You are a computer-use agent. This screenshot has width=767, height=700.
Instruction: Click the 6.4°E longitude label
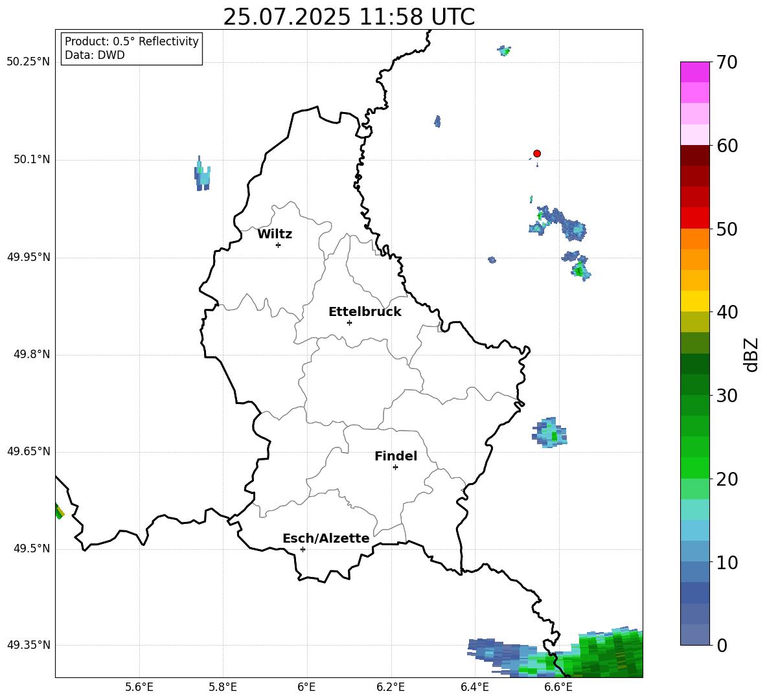tap(474, 687)
